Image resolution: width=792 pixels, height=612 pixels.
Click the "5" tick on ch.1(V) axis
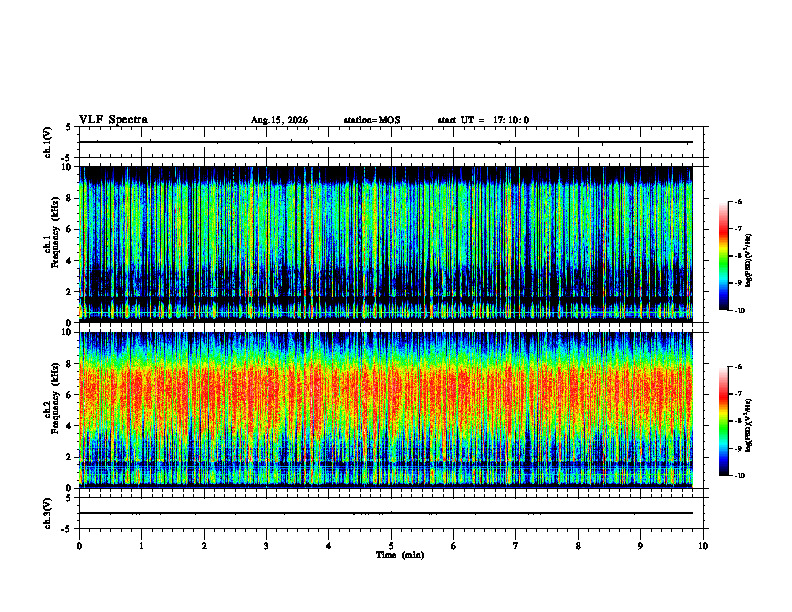(x=69, y=128)
